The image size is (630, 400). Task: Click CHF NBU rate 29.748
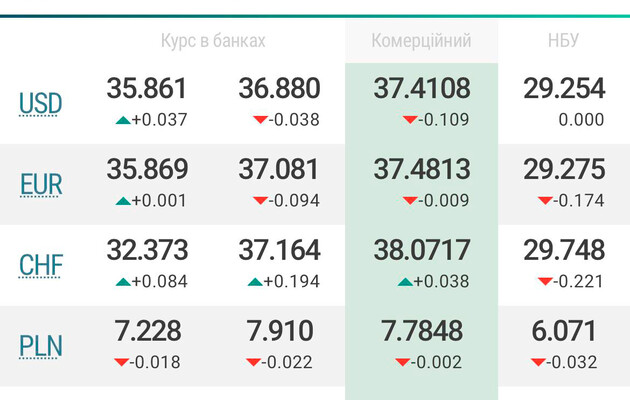(563, 250)
